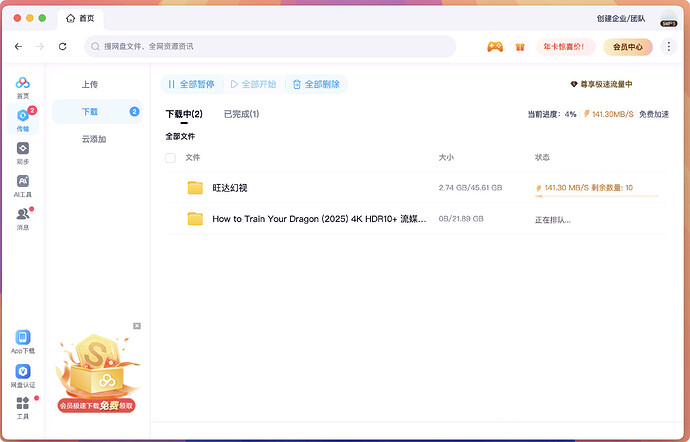Go forward with the right arrow
The height and width of the screenshot is (442, 690).
pyautogui.click(x=40, y=46)
